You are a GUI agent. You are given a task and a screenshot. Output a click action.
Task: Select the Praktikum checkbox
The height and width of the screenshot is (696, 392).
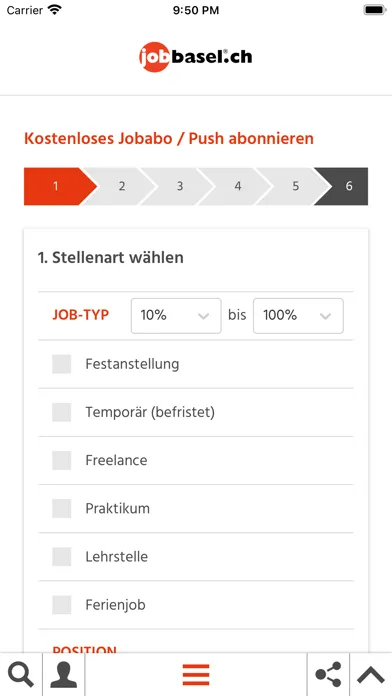pyautogui.click(x=61, y=508)
